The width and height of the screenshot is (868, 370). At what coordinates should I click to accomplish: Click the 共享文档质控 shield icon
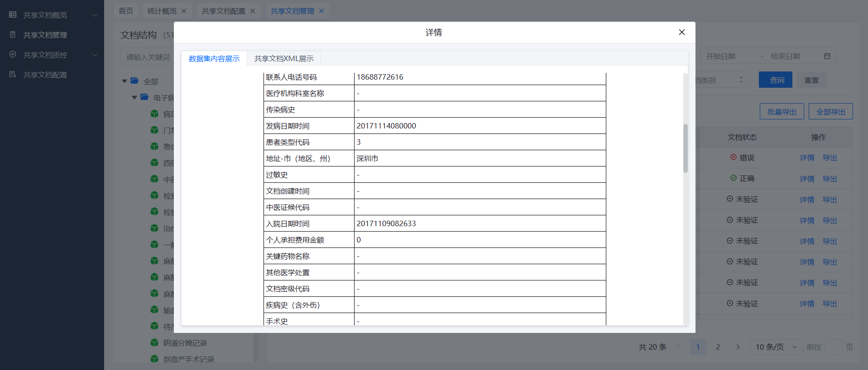click(x=13, y=54)
